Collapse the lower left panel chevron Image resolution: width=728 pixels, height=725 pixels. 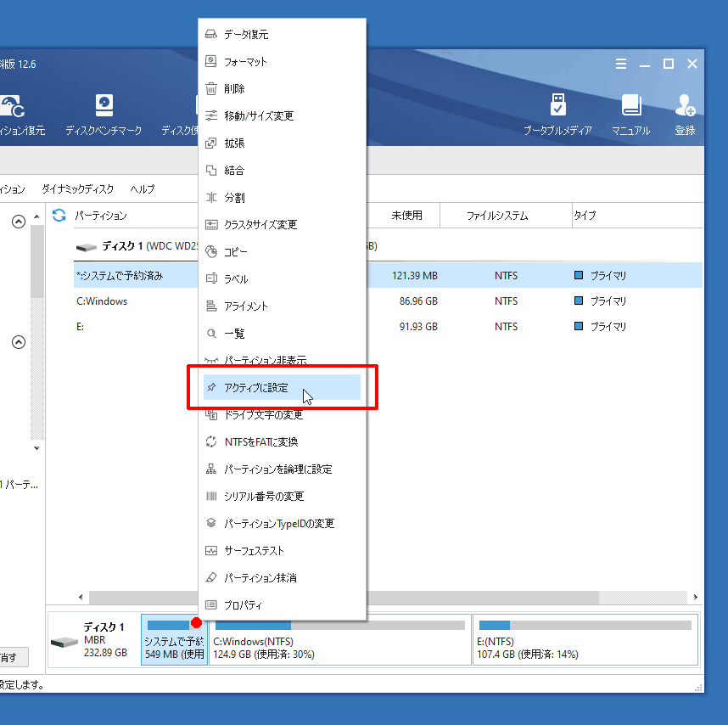[x=18, y=343]
